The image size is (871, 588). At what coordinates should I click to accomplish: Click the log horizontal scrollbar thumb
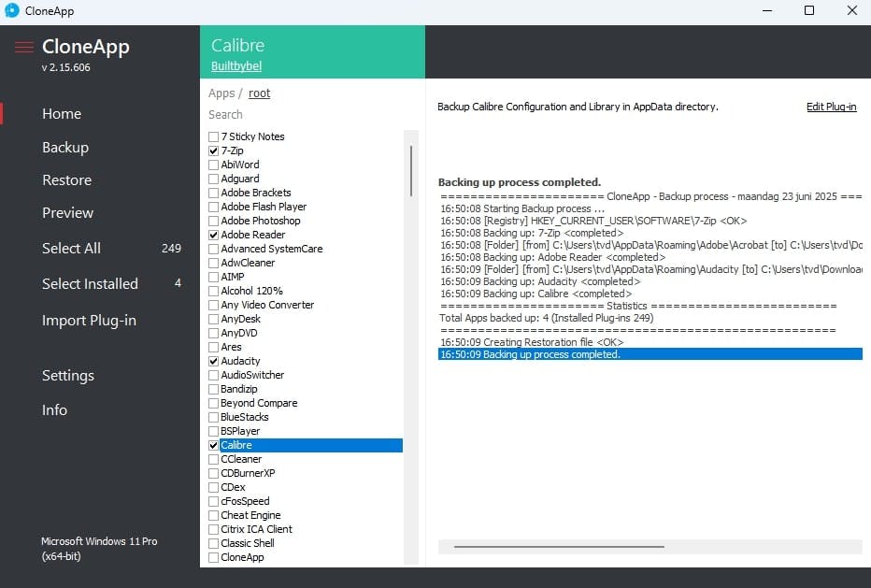pos(559,547)
